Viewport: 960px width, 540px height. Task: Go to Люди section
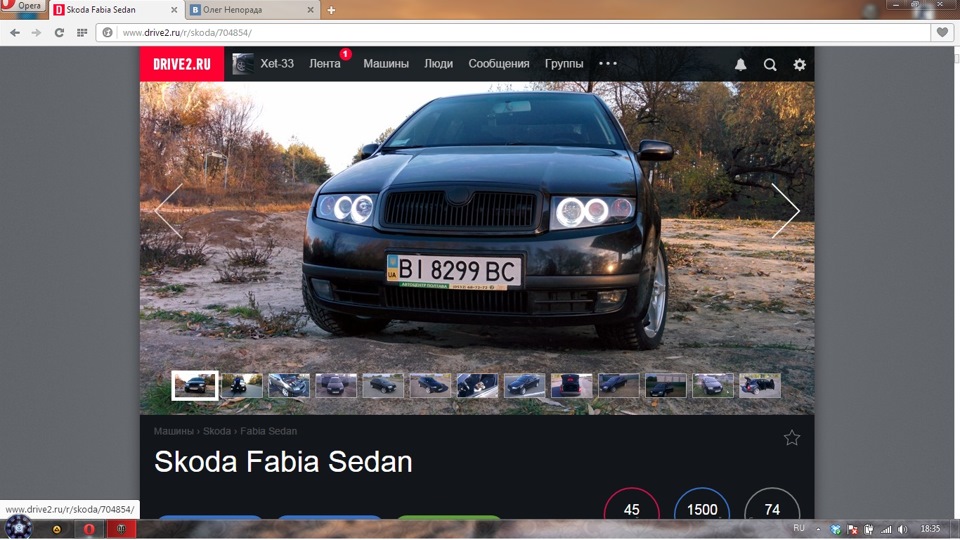click(x=438, y=64)
